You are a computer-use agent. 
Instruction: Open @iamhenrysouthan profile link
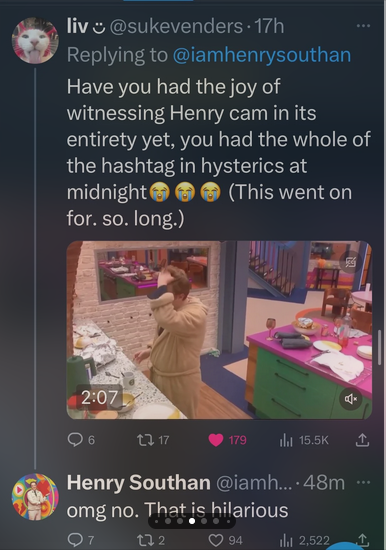coord(262,55)
